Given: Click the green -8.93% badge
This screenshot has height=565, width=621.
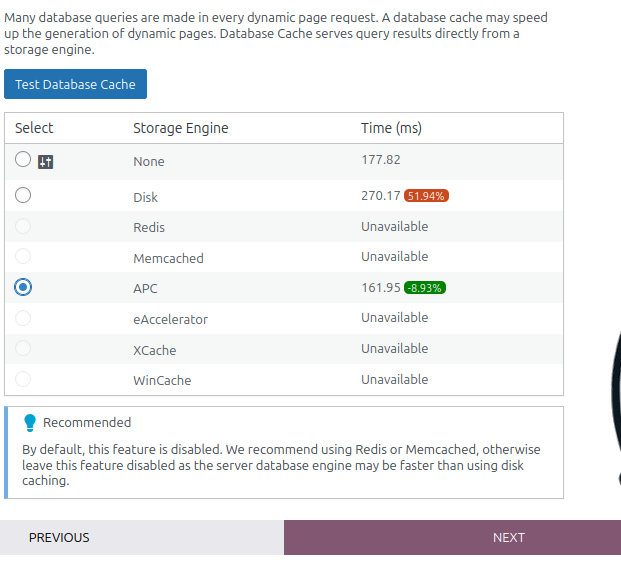Looking at the screenshot, I should 425,288.
